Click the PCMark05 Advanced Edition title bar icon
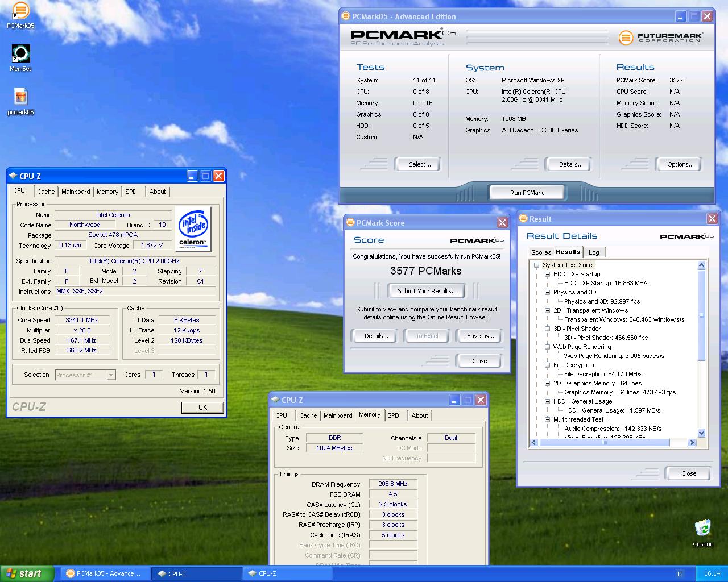The height and width of the screenshot is (582, 728). (345, 16)
